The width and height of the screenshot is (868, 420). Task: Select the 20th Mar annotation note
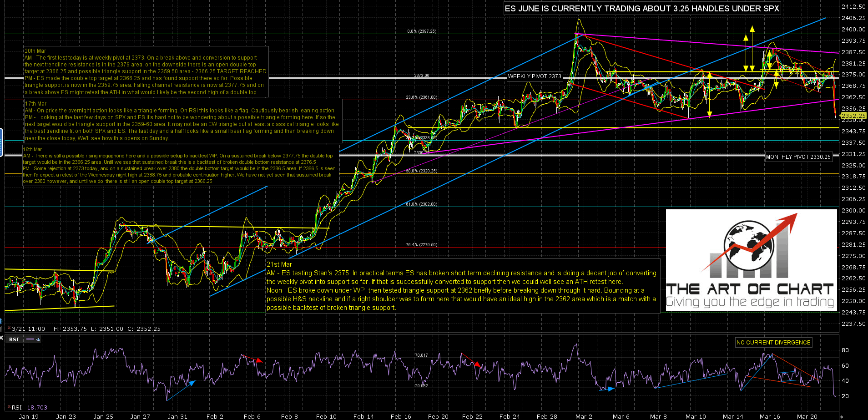[146, 72]
